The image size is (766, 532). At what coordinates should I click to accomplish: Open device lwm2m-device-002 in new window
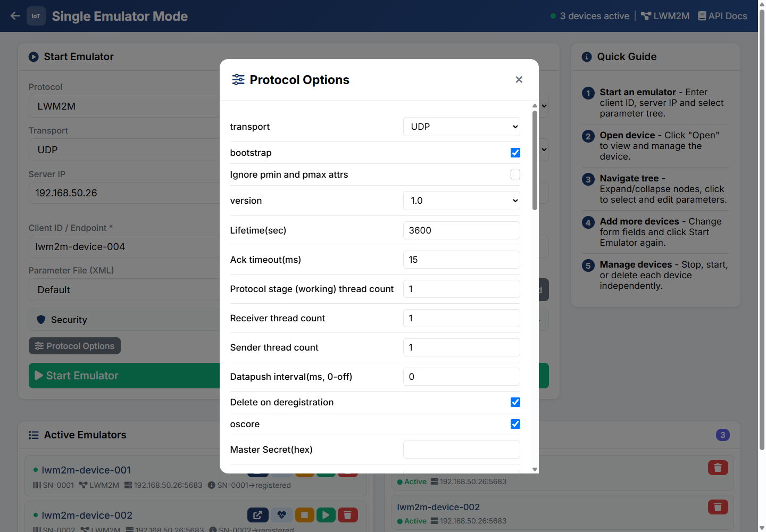(x=257, y=515)
